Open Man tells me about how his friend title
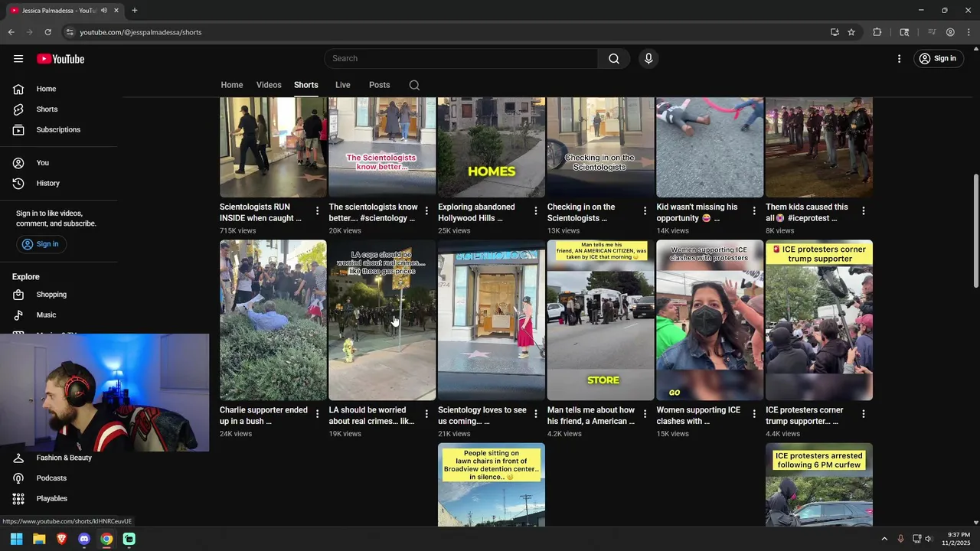980x551 pixels. 591,416
